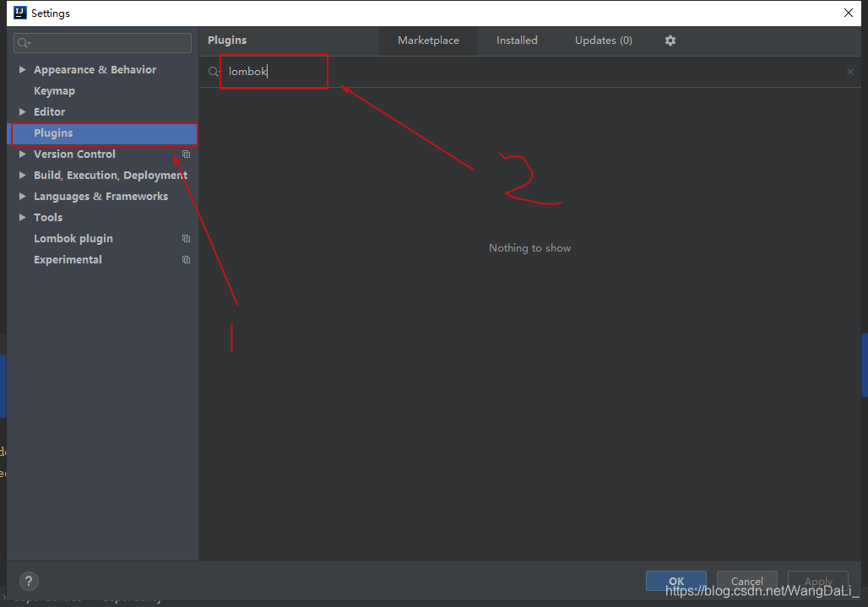Image resolution: width=868 pixels, height=607 pixels.
Task: Click the plugin search magnifier icon
Action: (214, 72)
